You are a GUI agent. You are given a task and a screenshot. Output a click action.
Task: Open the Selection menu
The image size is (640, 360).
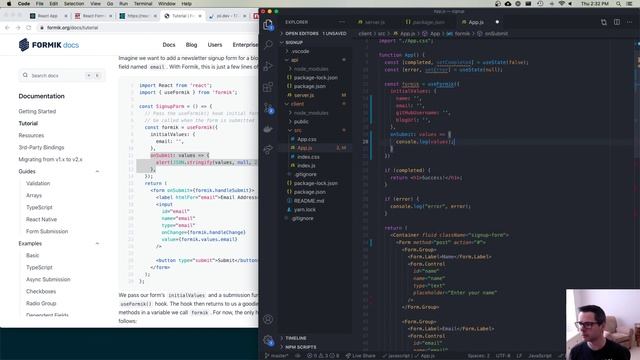74,4
